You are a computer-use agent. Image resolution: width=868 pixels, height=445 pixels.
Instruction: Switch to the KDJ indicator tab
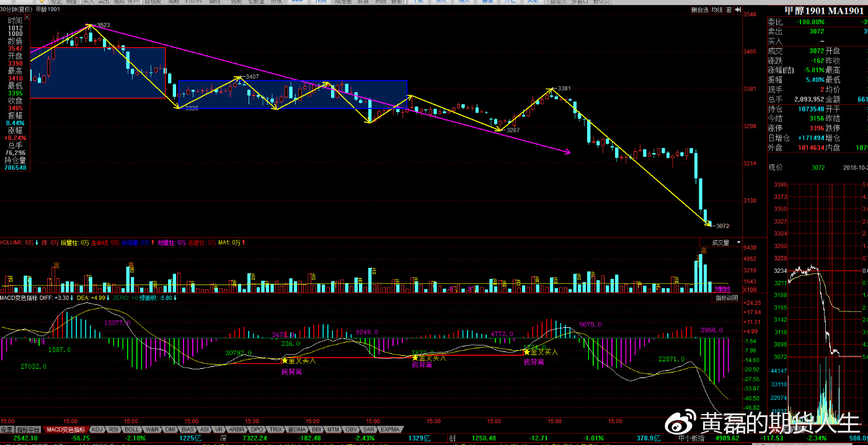(x=97, y=430)
